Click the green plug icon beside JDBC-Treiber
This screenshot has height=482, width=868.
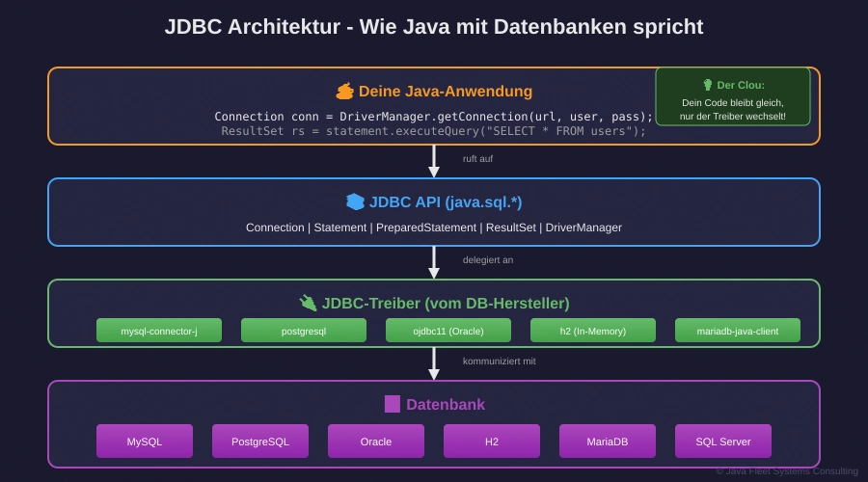308,303
